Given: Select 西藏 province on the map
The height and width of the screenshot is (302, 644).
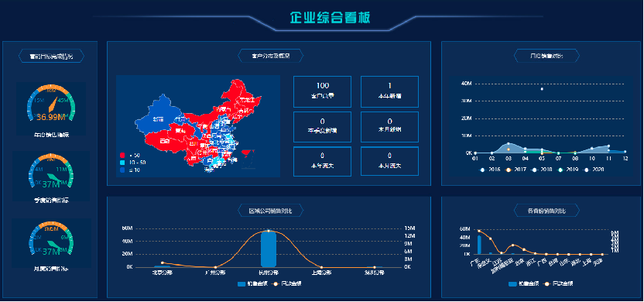Looking at the screenshot, I should tap(164, 141).
